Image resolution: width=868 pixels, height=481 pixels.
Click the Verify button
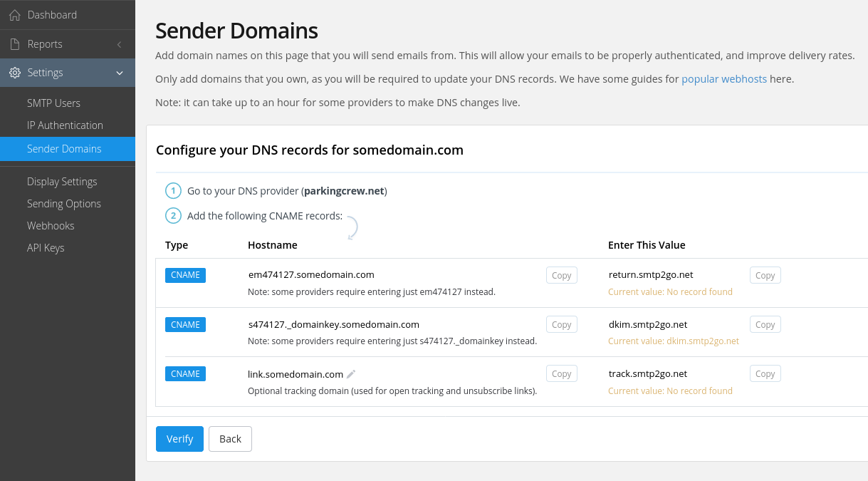(179, 439)
